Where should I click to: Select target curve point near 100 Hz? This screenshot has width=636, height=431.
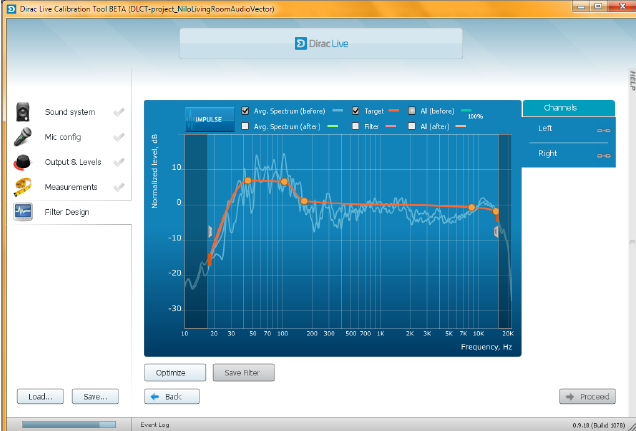coord(284,182)
